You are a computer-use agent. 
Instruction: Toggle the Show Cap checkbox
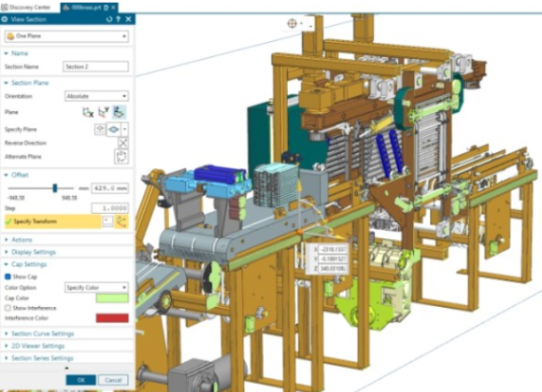point(7,276)
